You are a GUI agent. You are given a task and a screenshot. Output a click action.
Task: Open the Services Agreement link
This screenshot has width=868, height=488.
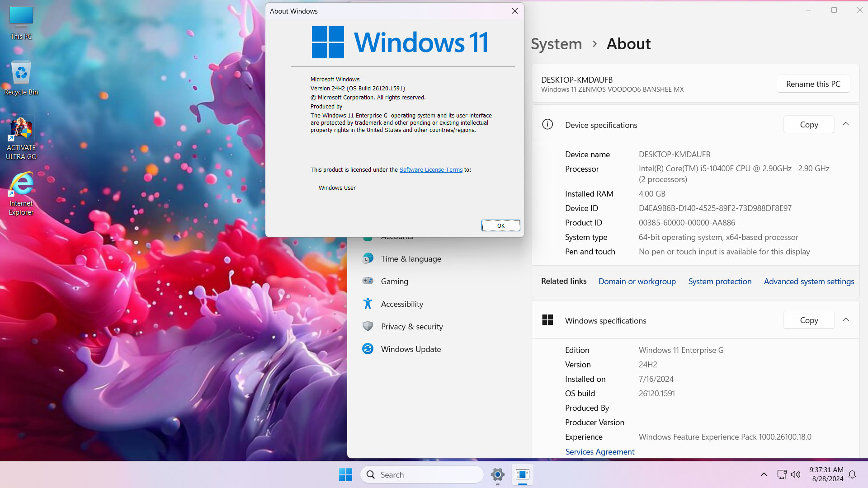(599, 452)
